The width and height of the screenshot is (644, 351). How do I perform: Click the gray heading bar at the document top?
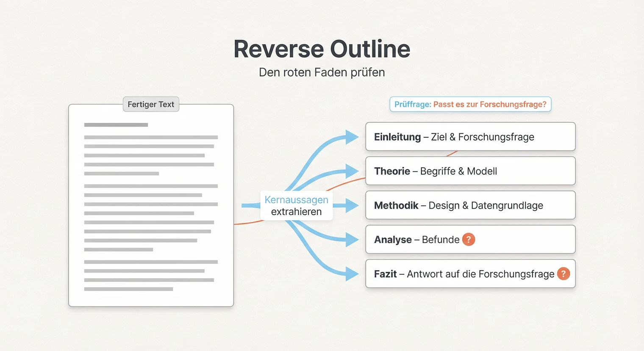116,125
